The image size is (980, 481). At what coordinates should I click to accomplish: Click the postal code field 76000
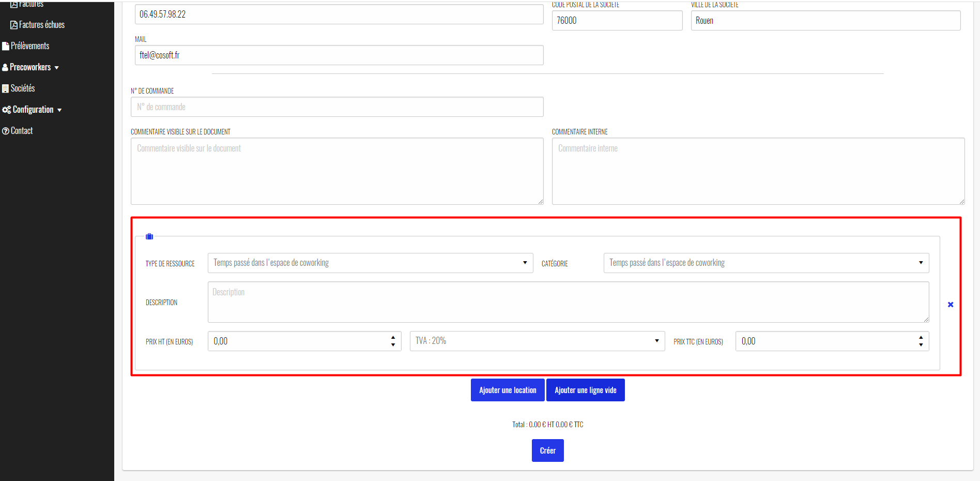(x=617, y=20)
